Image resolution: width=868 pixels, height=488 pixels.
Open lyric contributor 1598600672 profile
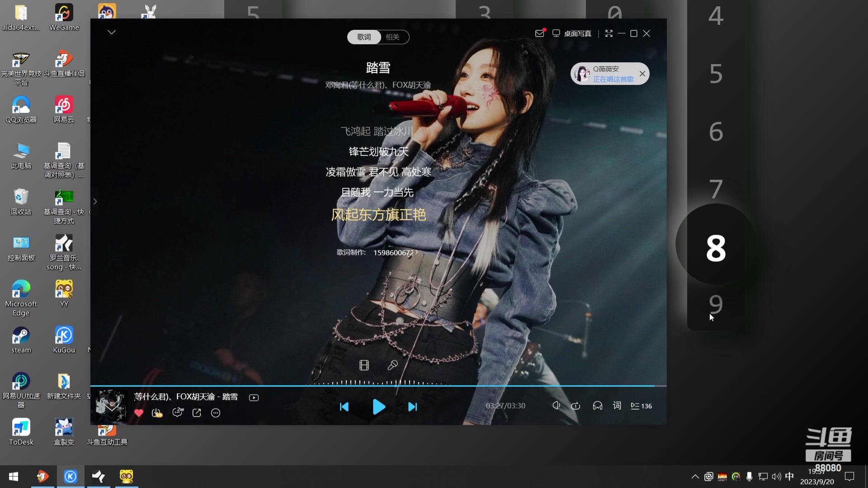click(394, 252)
